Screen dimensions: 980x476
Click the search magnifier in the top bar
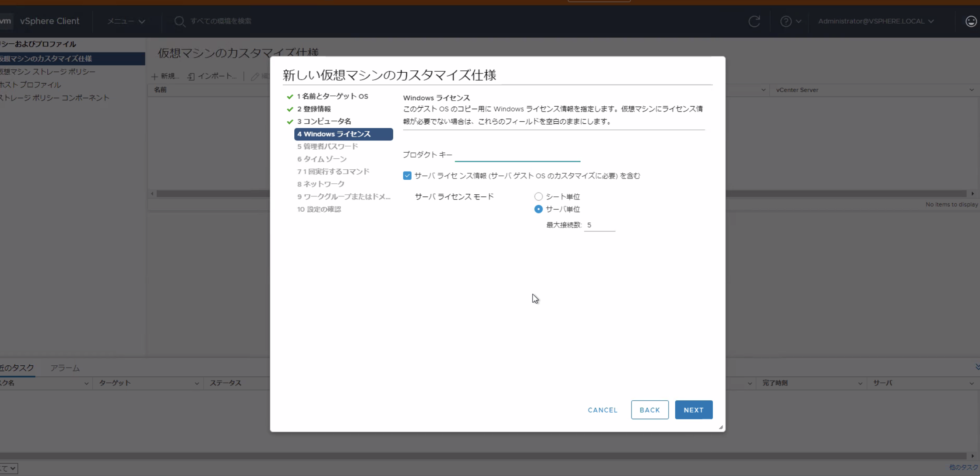pyautogui.click(x=180, y=21)
